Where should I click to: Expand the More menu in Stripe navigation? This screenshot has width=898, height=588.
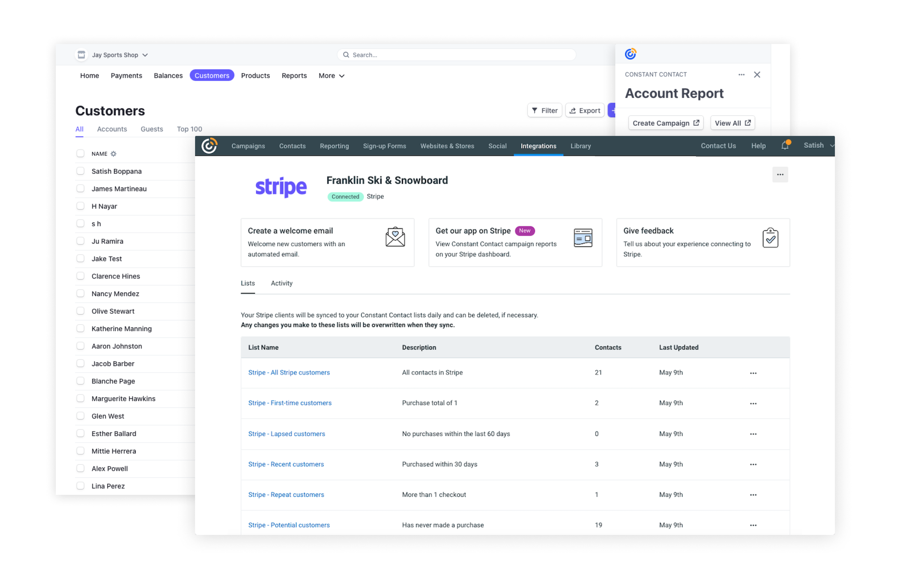[331, 76]
